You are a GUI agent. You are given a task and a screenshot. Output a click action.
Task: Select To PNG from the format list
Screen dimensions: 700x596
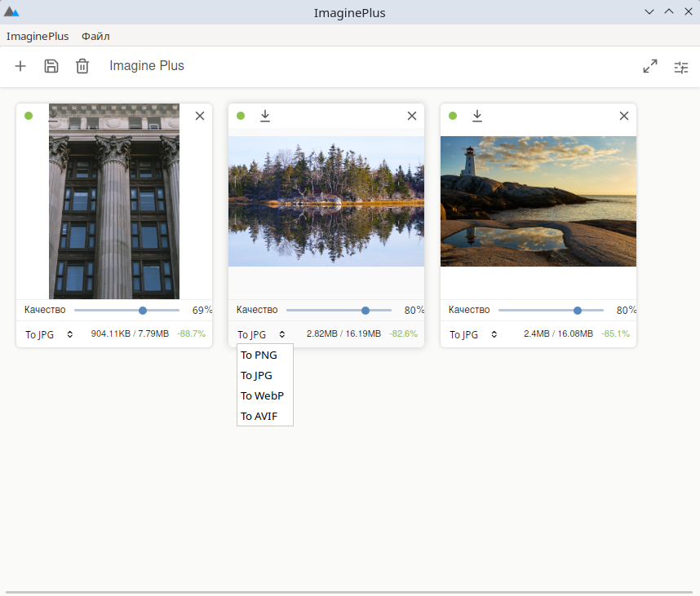264,355
